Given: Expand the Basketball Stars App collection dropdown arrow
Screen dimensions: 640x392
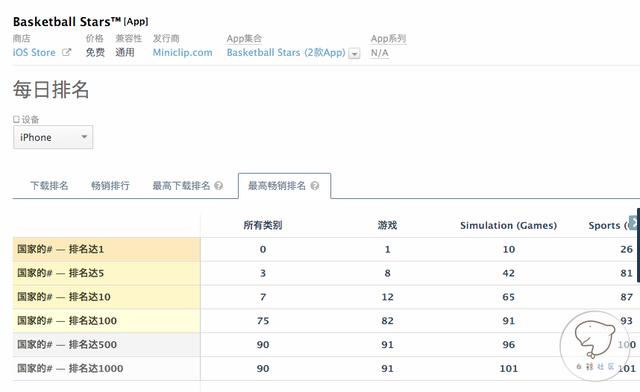Looking at the screenshot, I should [x=354, y=53].
